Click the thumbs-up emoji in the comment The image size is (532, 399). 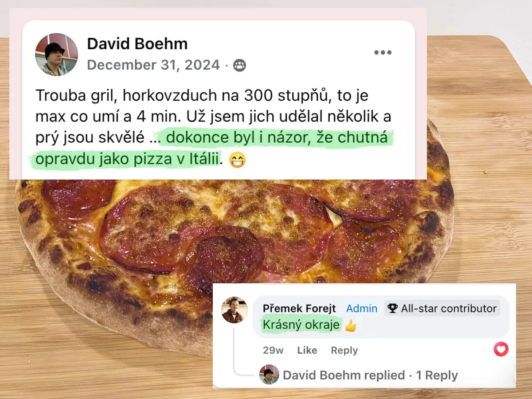[x=351, y=326]
